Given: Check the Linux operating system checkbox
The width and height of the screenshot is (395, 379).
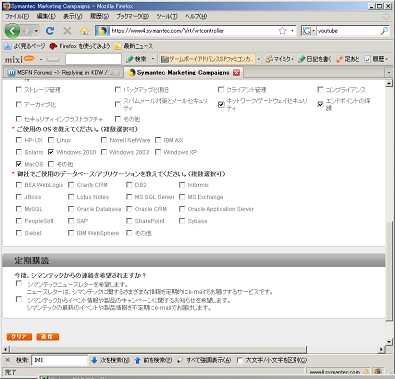Looking at the screenshot, I should pos(51,140).
